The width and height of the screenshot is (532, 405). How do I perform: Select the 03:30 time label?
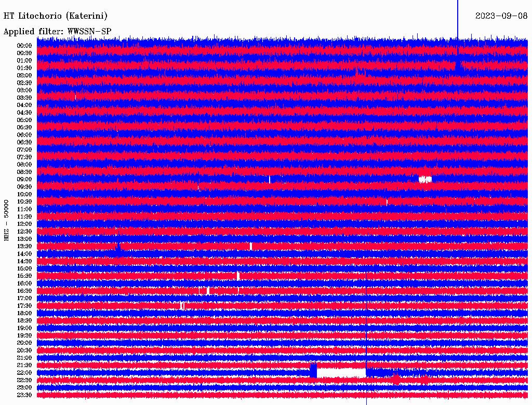24,98
